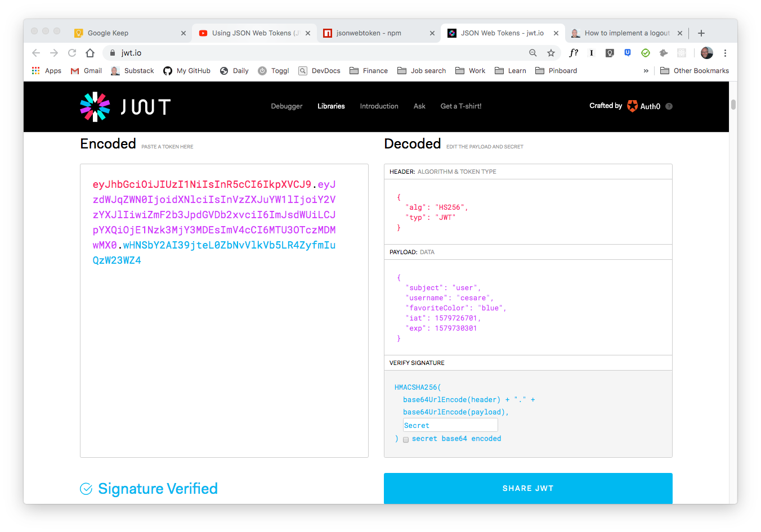Click the "username": "cesare" payload line
This screenshot has width=761, height=532.
(x=449, y=298)
